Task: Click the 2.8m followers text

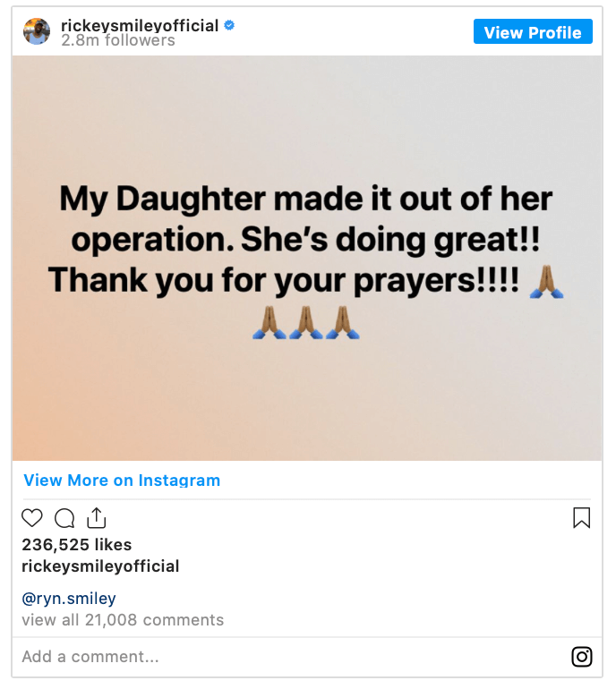Action: coord(118,40)
